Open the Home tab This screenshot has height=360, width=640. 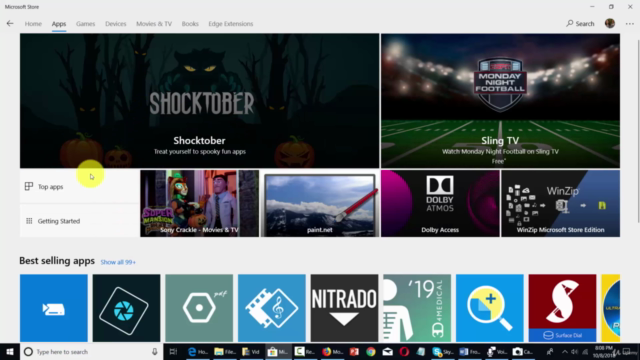click(33, 24)
